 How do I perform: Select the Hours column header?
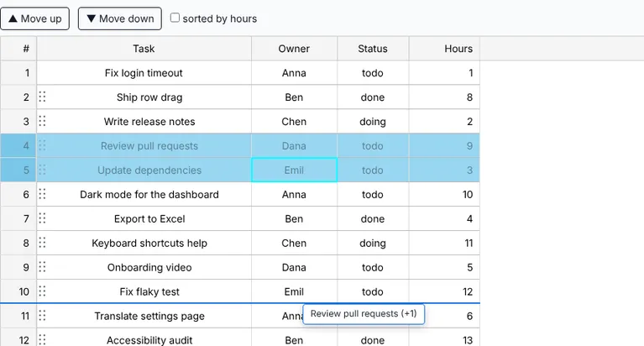coord(444,49)
